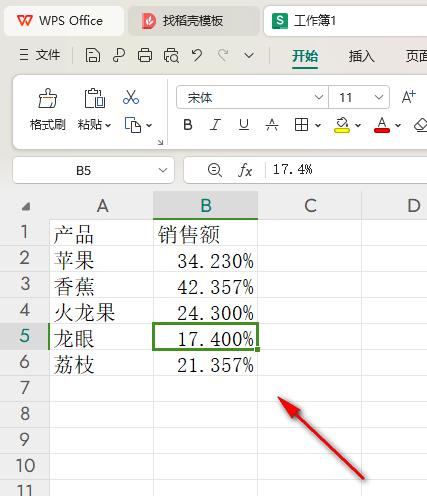427x496 pixels.
Task: Switch to the 插入 ribbon tab
Action: [x=362, y=56]
